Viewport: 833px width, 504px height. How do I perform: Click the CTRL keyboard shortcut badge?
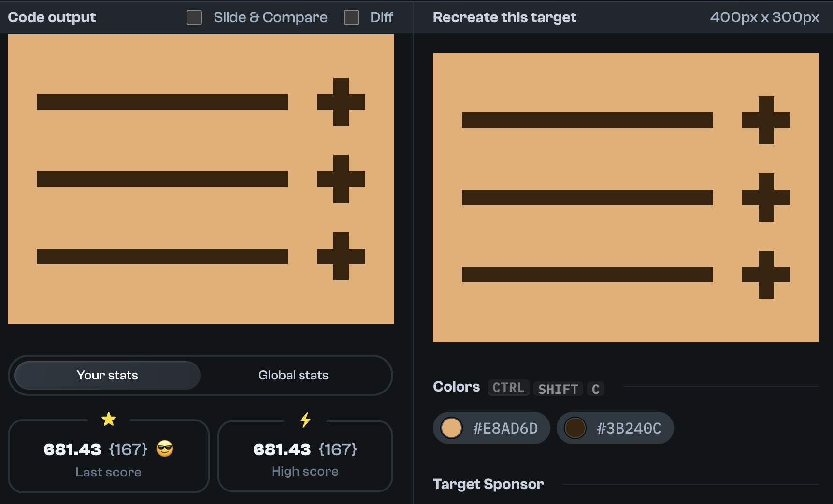click(508, 388)
